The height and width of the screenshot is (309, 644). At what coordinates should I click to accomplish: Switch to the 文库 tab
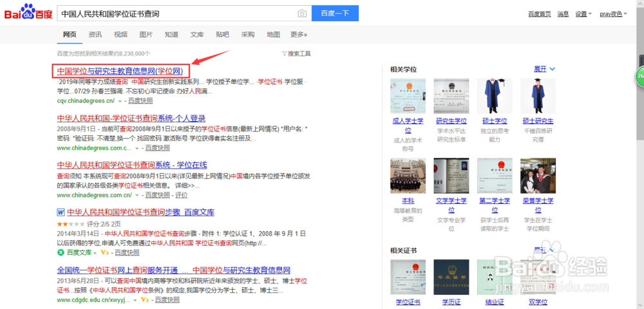196,35
